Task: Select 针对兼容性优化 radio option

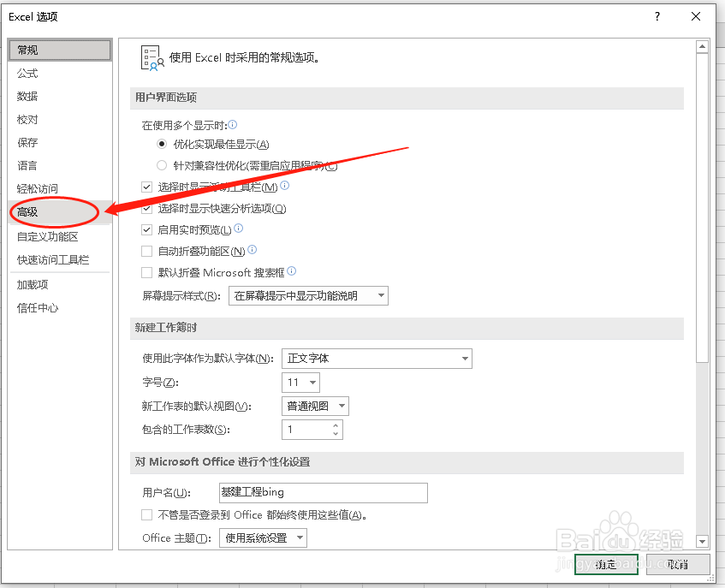Action: [162, 165]
